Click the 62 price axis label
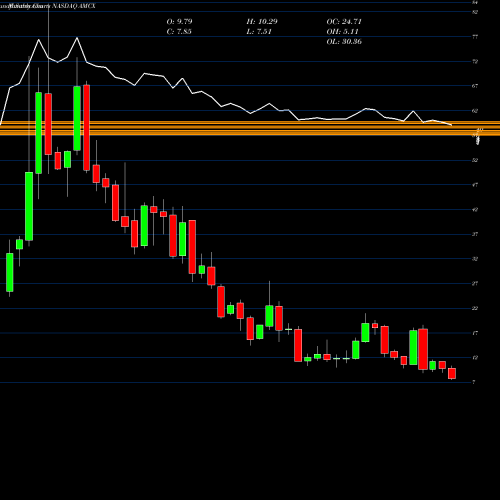Screen dimensions: 500x500 tap(475, 111)
